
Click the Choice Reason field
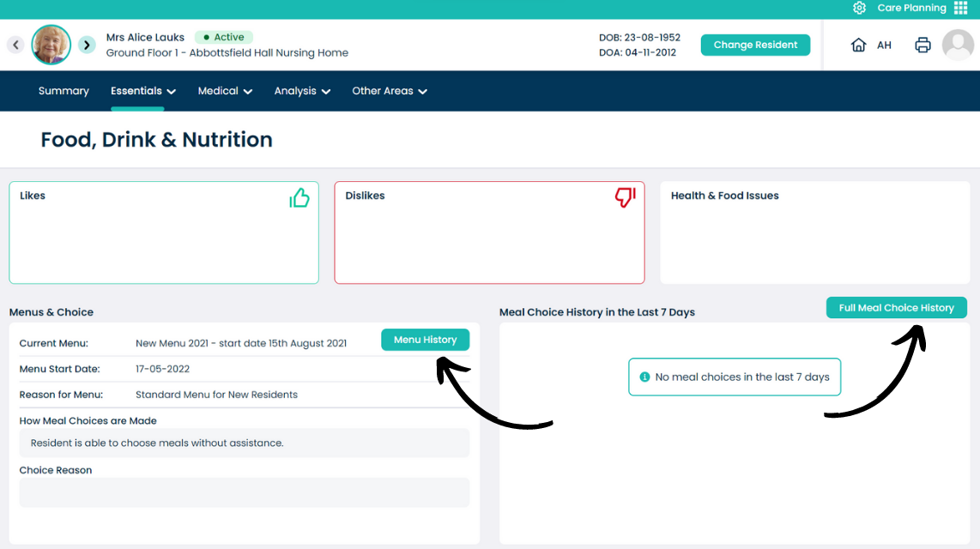coord(245,492)
